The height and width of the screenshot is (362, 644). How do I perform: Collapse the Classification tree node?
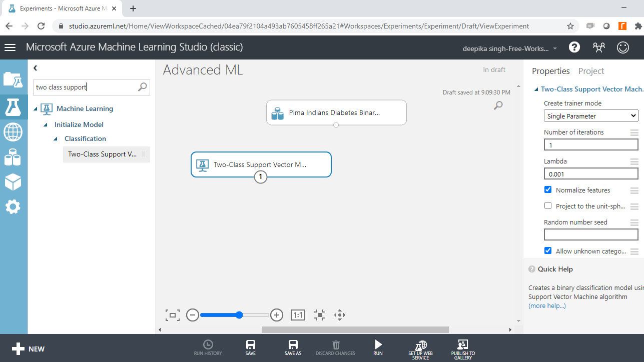[56, 139]
